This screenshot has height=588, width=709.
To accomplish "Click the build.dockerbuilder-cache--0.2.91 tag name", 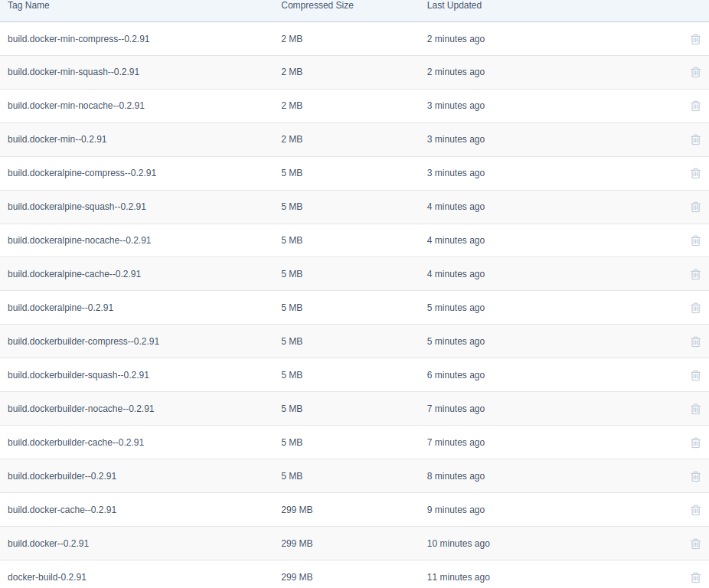I will point(76,443).
